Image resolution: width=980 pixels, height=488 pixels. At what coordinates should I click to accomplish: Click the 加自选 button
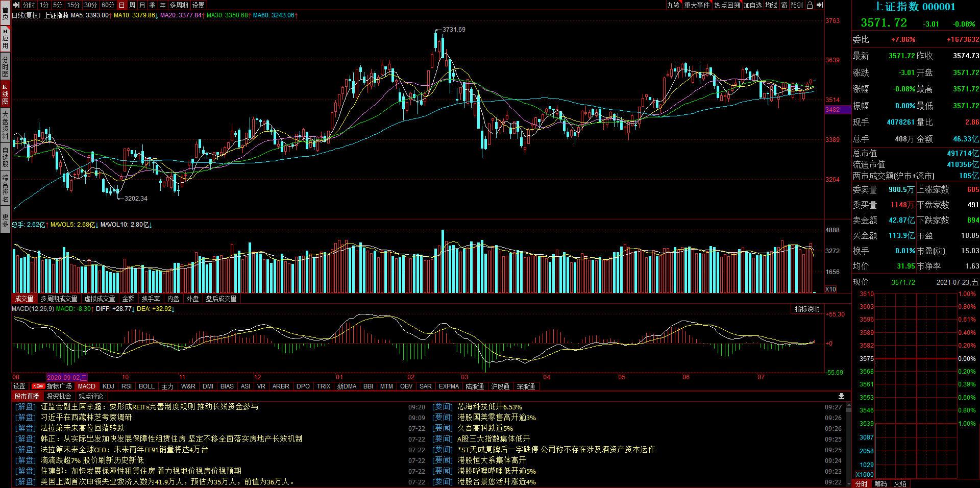[752, 5]
